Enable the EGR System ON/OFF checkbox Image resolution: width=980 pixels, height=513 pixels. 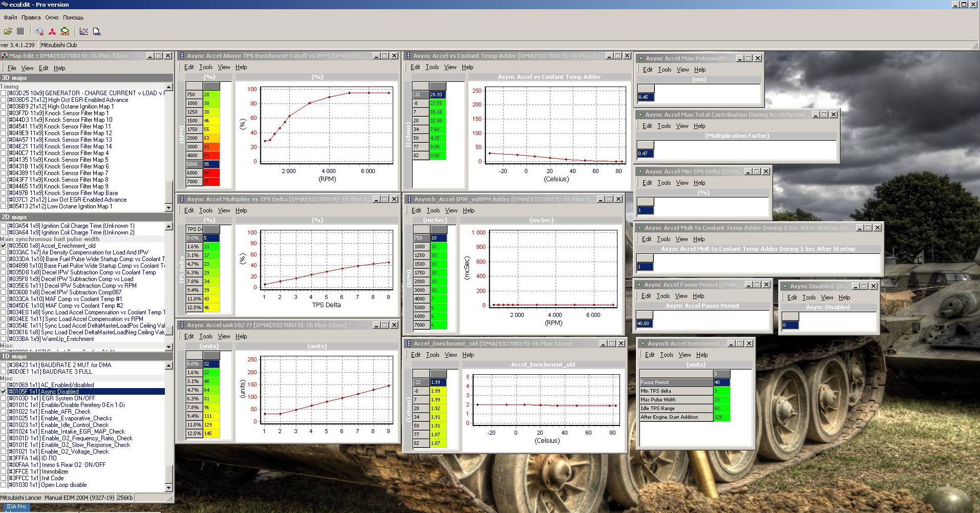4,398
